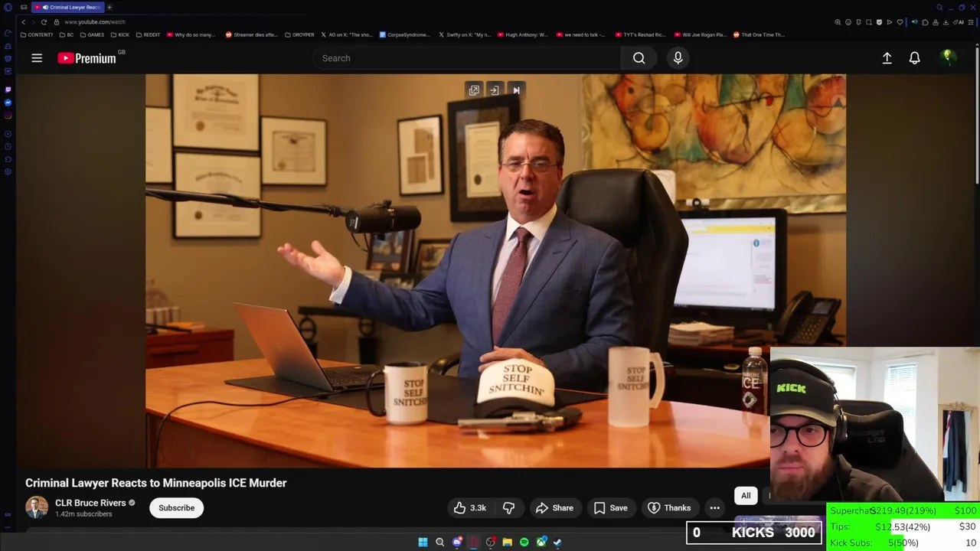
Task: Open YouTube notifications bell
Action: [914, 58]
